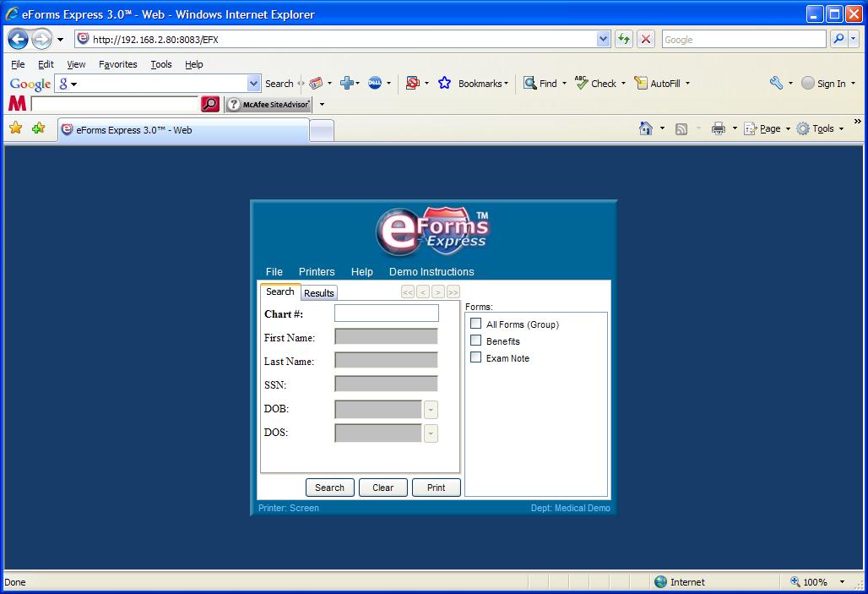Click the yellow Favorites Center star
Image resolution: width=868 pixels, height=594 pixels.
click(x=16, y=128)
